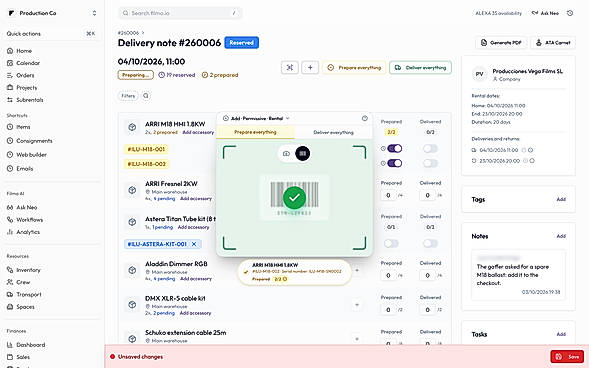Add a note in the Notes panel
This screenshot has height=368, width=589.
pyautogui.click(x=561, y=236)
